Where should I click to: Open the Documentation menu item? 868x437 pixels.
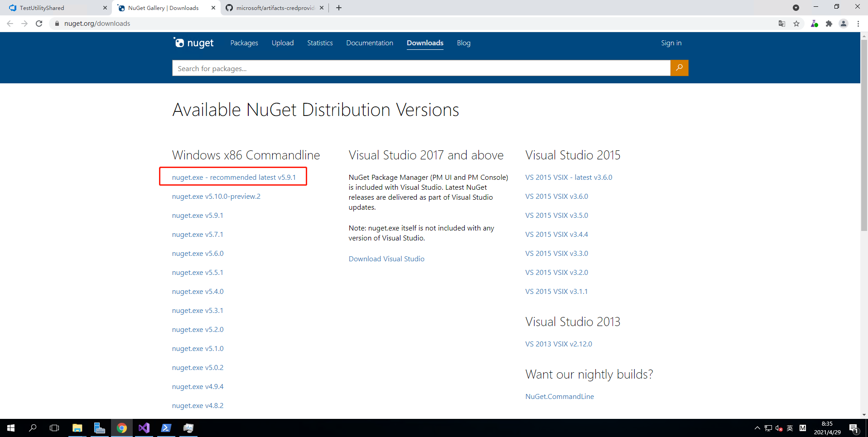[370, 43]
